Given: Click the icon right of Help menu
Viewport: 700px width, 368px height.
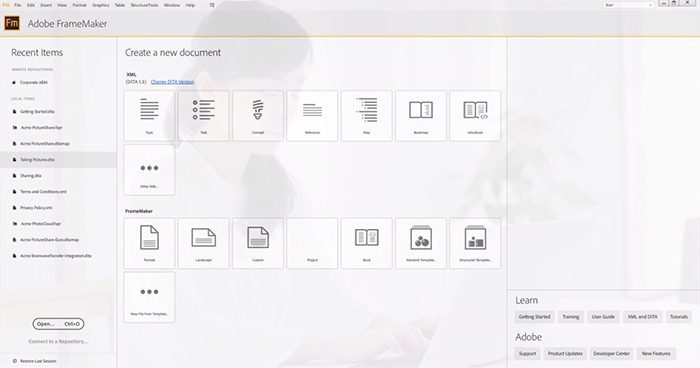Looking at the screenshot, I should click(212, 5).
